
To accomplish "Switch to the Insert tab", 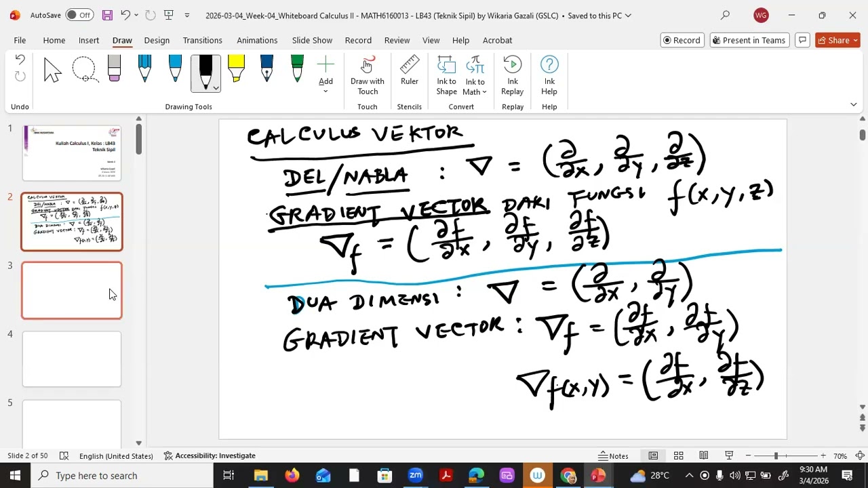I will coord(89,40).
